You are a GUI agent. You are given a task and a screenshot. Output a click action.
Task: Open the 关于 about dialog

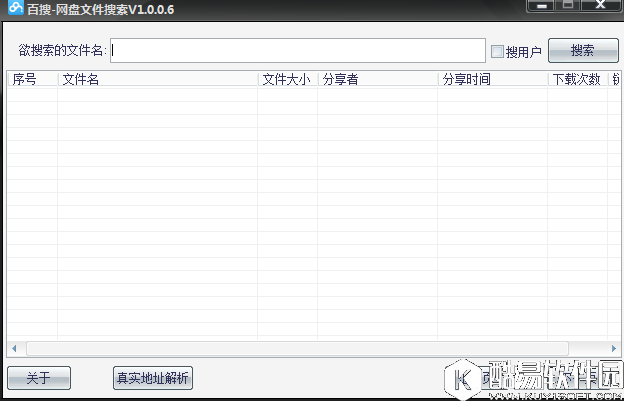pyautogui.click(x=39, y=378)
